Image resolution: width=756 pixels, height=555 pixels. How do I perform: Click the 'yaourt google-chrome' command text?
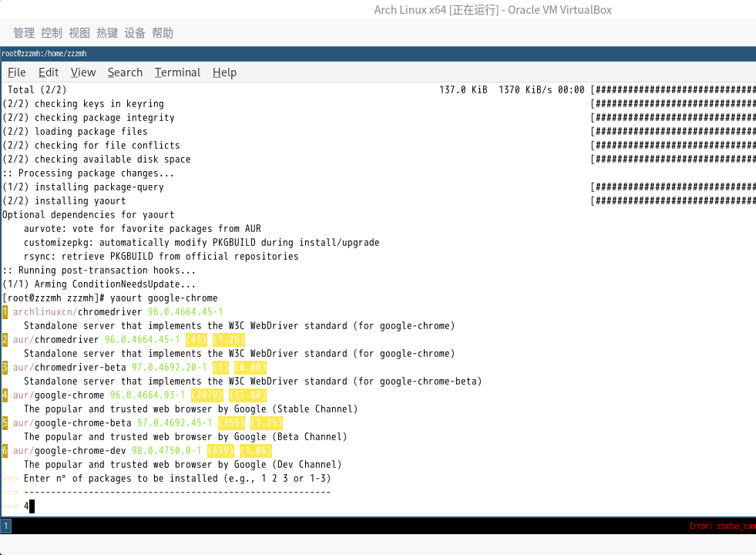164,298
